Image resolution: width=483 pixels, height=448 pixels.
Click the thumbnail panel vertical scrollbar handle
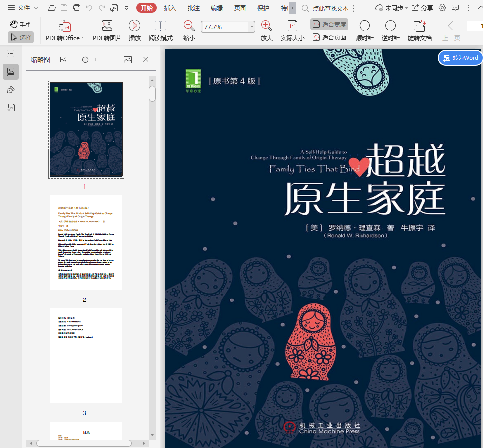coord(152,94)
